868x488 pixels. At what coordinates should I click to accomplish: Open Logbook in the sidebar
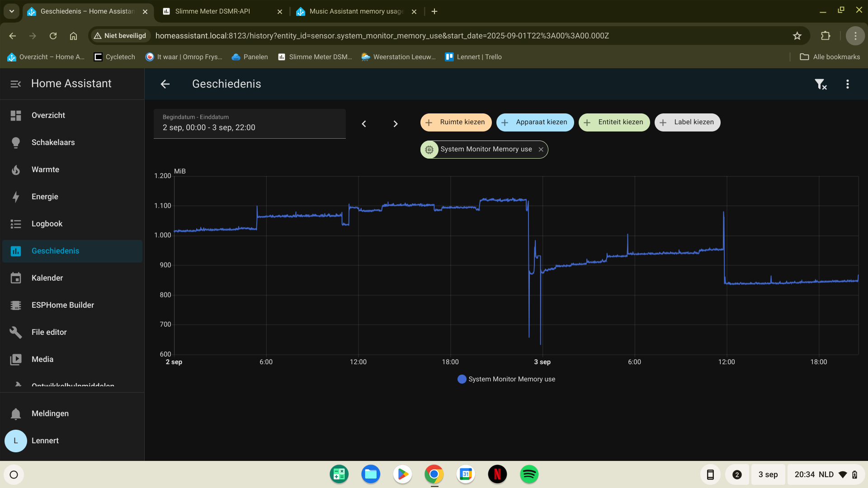pyautogui.click(x=47, y=224)
